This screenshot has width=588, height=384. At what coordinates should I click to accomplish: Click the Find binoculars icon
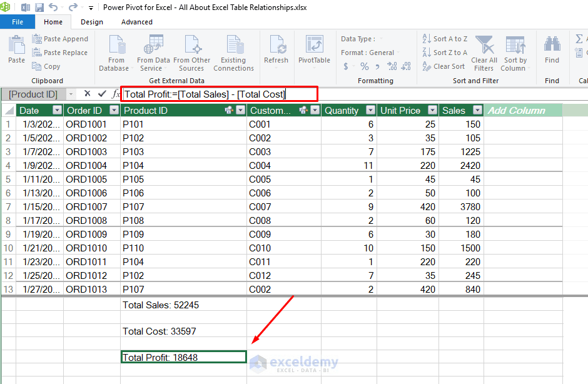(x=552, y=44)
